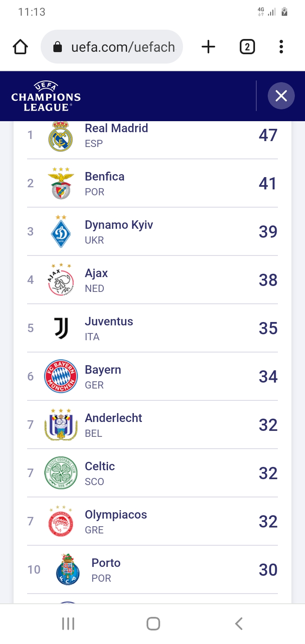Open the Chrome browser home page icon
305x644 pixels.
(x=20, y=47)
